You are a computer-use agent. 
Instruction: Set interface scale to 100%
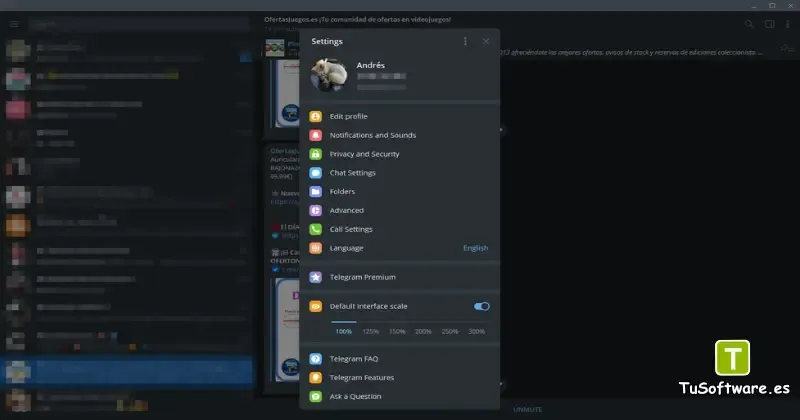click(x=343, y=332)
